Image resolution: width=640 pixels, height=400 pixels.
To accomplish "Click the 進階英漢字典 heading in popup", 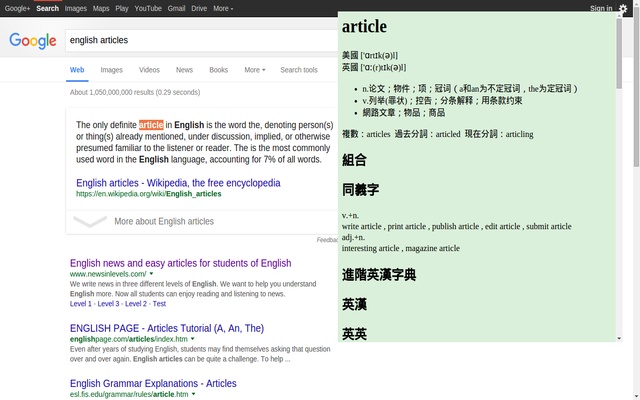I will (x=379, y=275).
